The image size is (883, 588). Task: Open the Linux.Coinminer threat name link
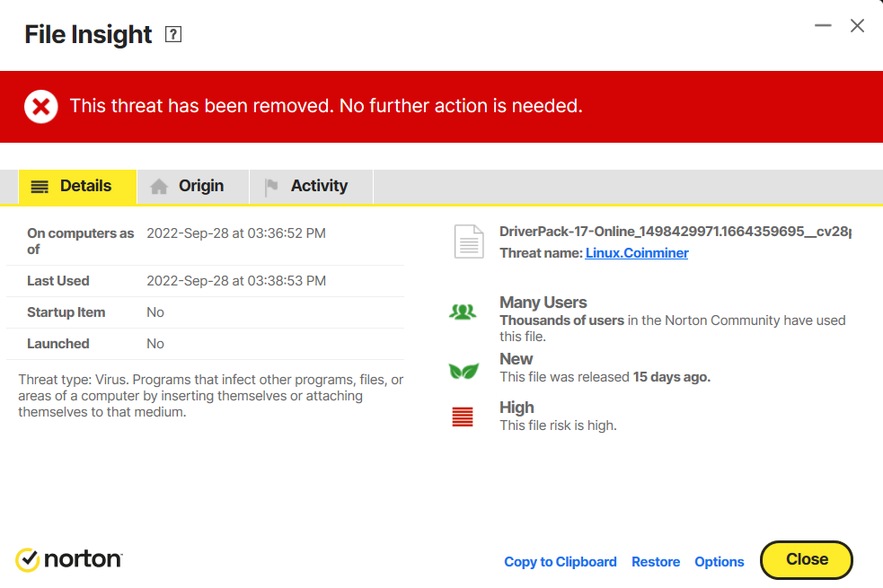click(x=637, y=253)
